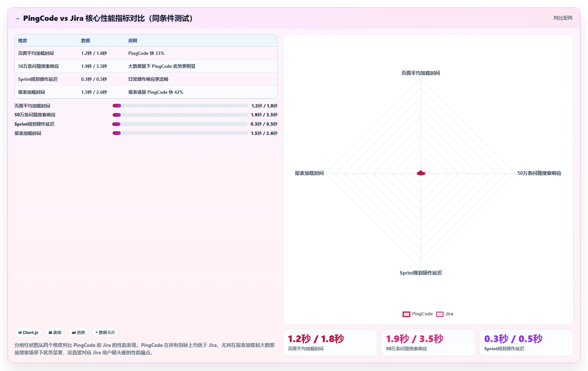Select the 表格 chip
This screenshot has width=588, height=371.
55,332
